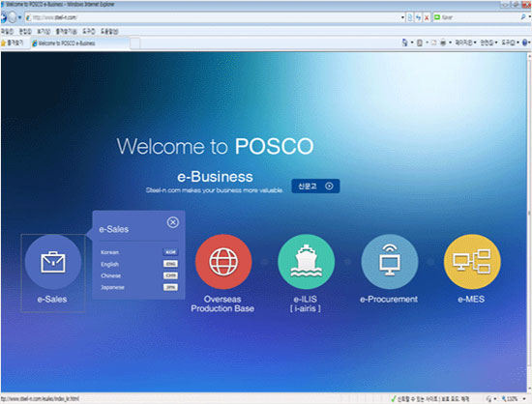Expand the address bar history dropdown

402,17
